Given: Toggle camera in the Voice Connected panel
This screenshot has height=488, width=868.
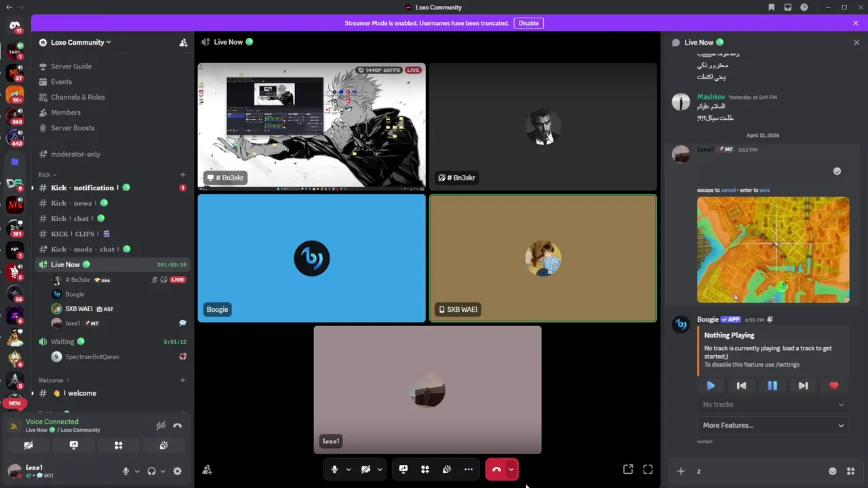Looking at the screenshot, I should [x=28, y=445].
